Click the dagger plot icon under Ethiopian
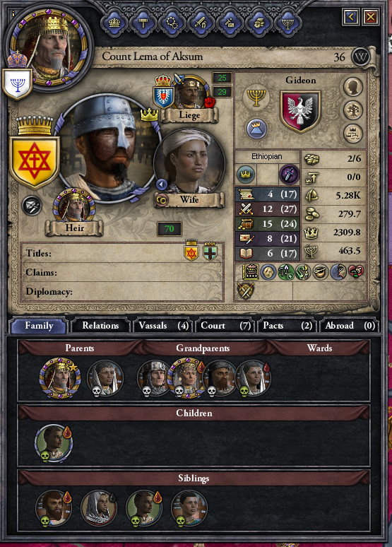Image resolution: width=392 pixels, height=547 pixels. (x=289, y=175)
